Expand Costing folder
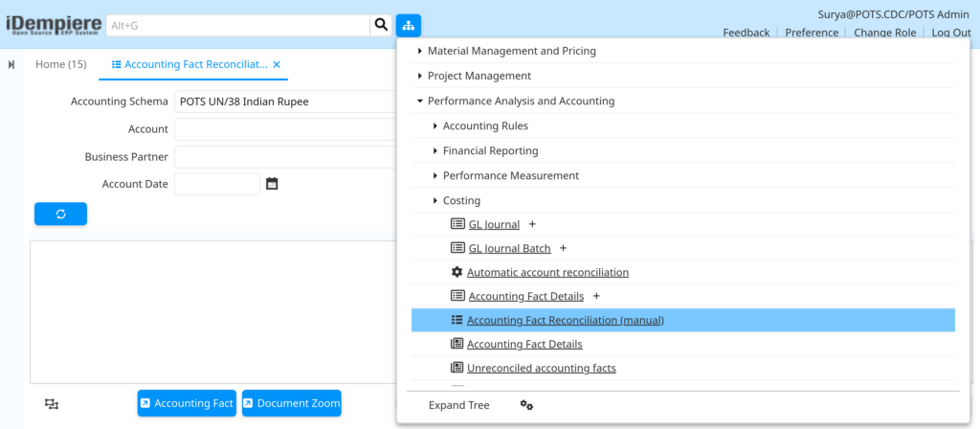 point(435,201)
